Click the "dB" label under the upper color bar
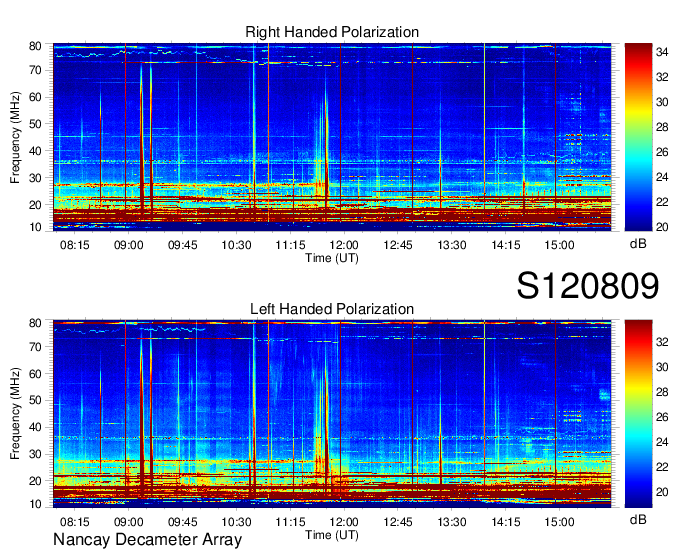The image size is (680, 552). click(x=638, y=244)
